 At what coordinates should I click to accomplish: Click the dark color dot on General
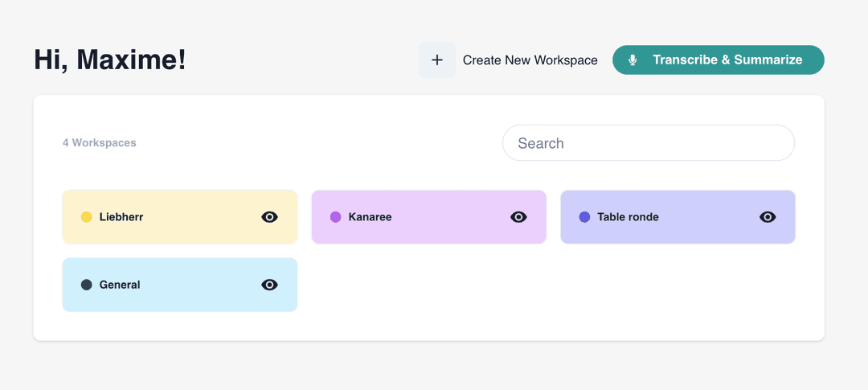(86, 285)
